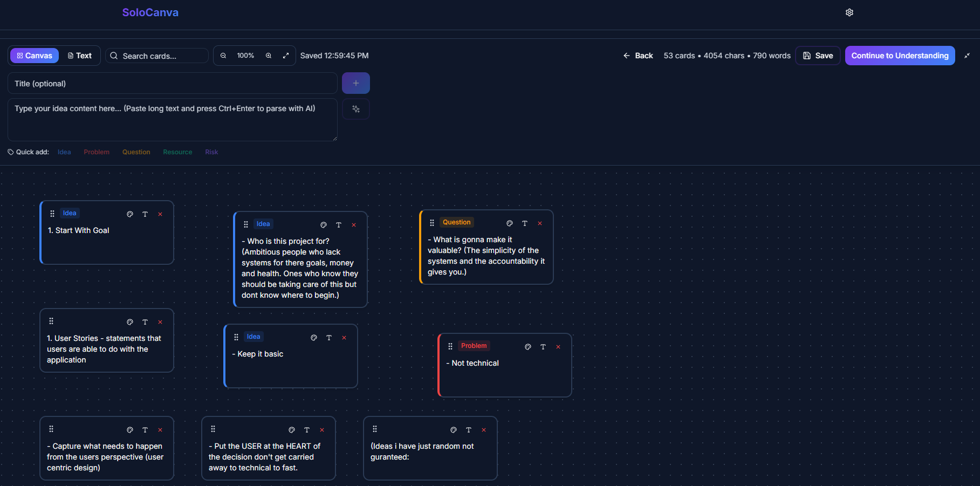The width and height of the screenshot is (980, 486).
Task: Select the Canvas view tab
Action: (x=34, y=55)
